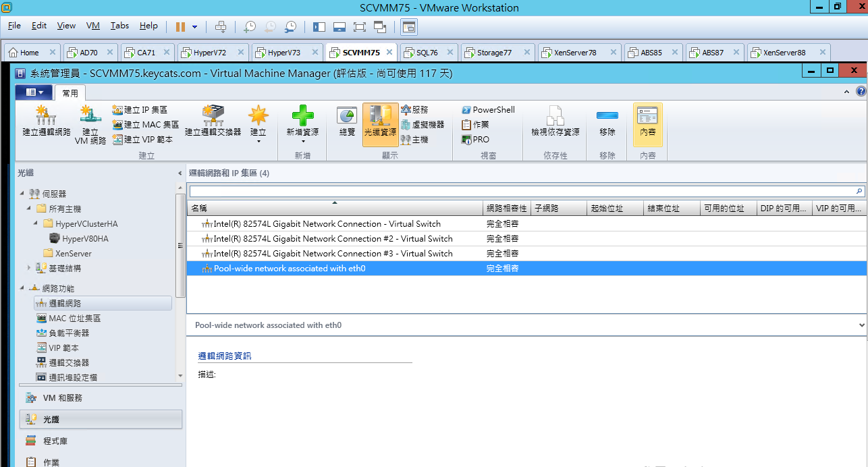Open the VMware Tabs menu
Screen dimensions: 868x467
(x=119, y=26)
